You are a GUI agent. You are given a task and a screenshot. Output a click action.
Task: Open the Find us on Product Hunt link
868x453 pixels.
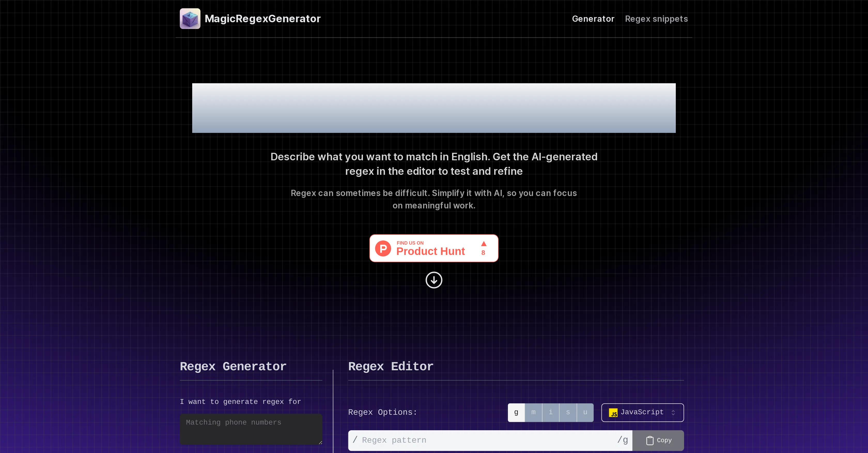point(434,248)
